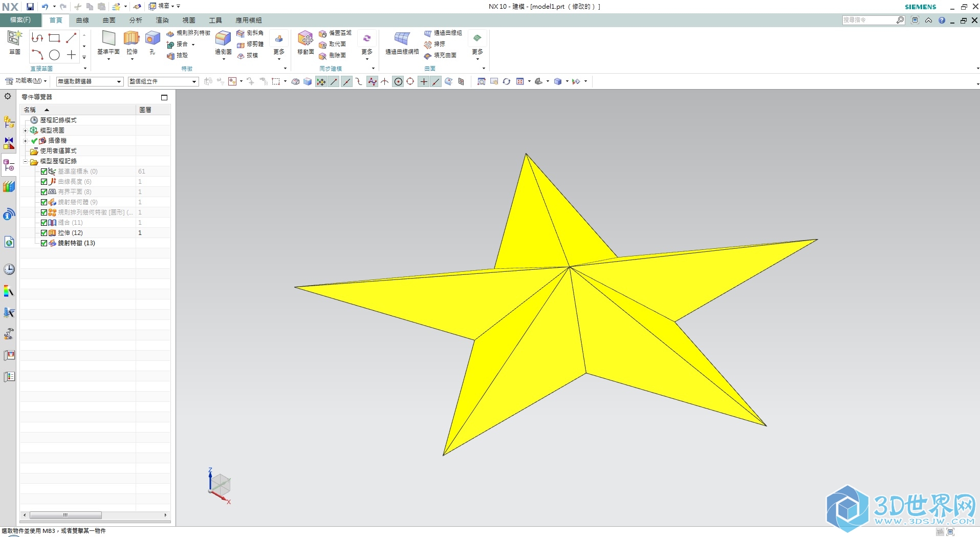Click the Draft (拔模) tool

coord(247,55)
